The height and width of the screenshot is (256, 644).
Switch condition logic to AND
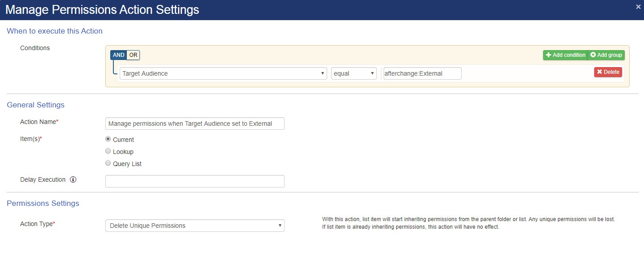[x=119, y=55]
